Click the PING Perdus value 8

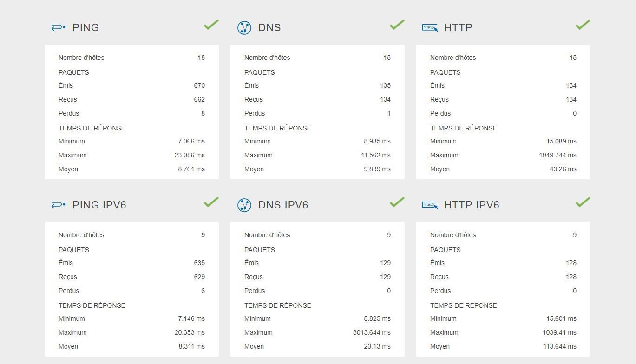click(x=203, y=113)
